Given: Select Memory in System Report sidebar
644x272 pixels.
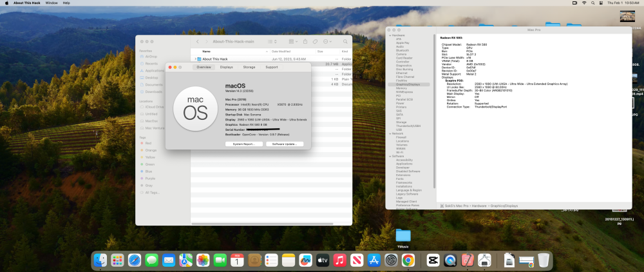Looking at the screenshot, I should [x=401, y=88].
